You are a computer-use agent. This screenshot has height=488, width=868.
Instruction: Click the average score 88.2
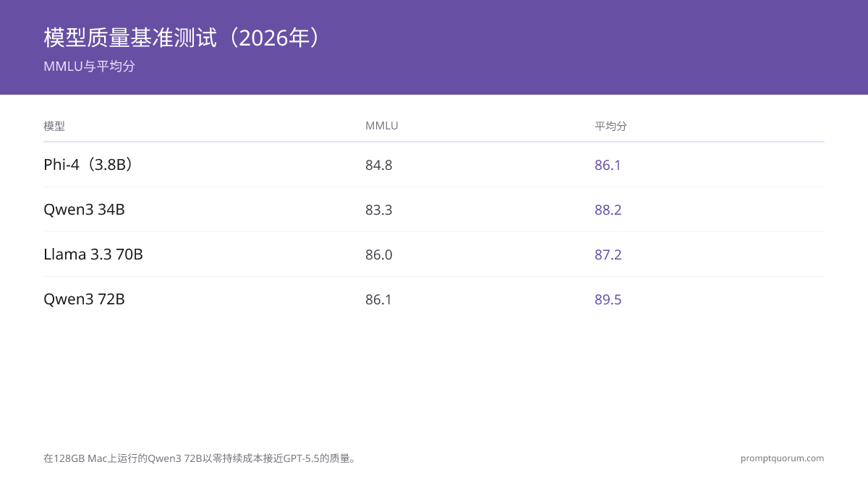608,210
